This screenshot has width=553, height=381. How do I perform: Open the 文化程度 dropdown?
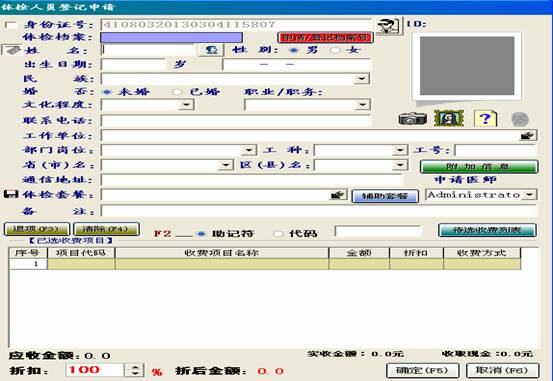pyautogui.click(x=186, y=105)
